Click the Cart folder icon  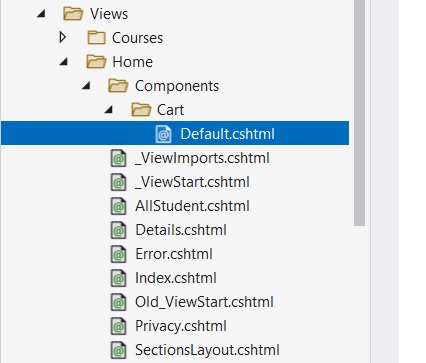[141, 110]
